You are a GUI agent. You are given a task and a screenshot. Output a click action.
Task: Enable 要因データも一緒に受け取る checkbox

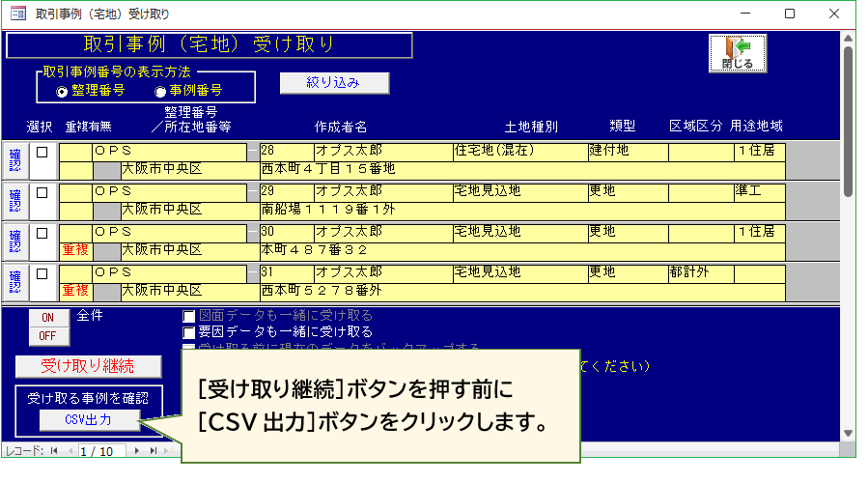point(189,331)
